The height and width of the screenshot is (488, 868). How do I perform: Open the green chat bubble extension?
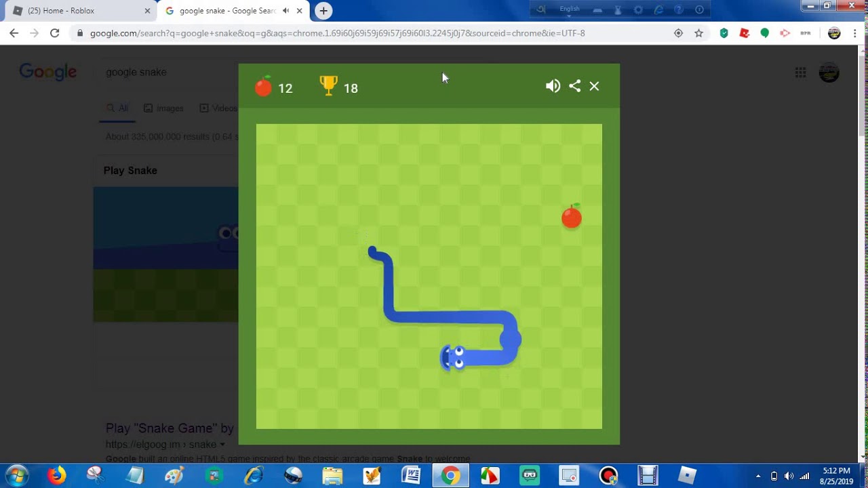pyautogui.click(x=764, y=33)
